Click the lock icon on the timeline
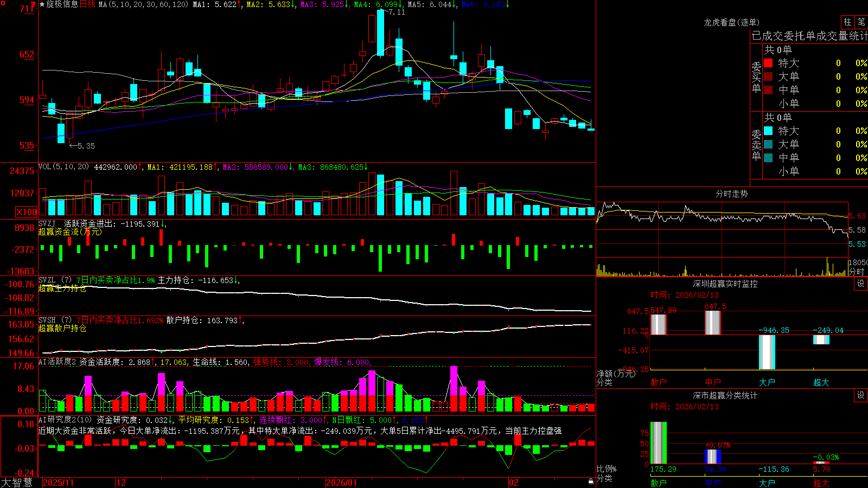The image size is (868, 488). point(591,481)
